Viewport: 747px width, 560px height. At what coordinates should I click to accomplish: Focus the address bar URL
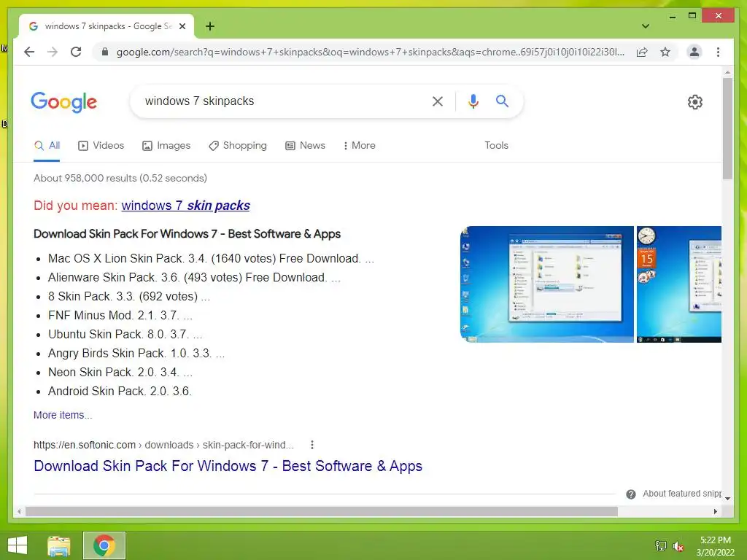pos(370,52)
